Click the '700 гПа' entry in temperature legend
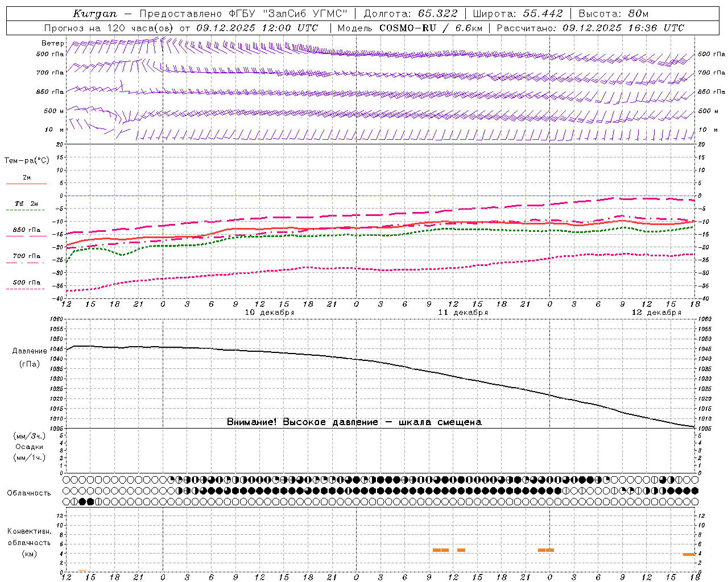The image size is (728, 582). [x=27, y=256]
